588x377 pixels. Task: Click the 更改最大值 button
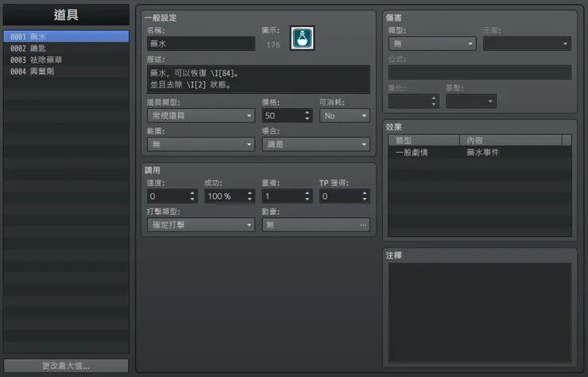pyautogui.click(x=66, y=366)
